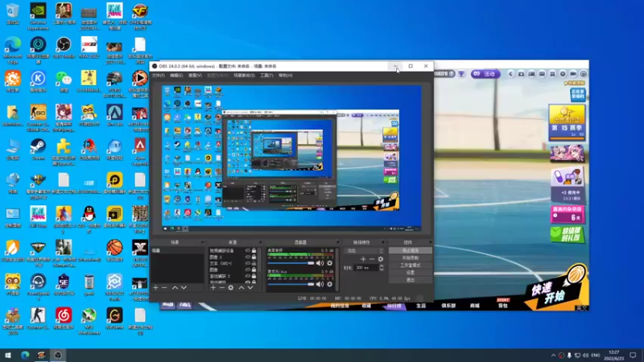Show hidden system tray icons chevron
Viewport: 644px width, 362px height.
click(x=553, y=356)
